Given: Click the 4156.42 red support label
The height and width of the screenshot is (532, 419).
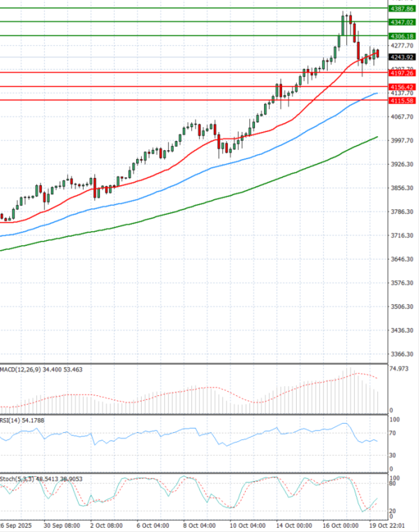Looking at the screenshot, I should click(403, 87).
